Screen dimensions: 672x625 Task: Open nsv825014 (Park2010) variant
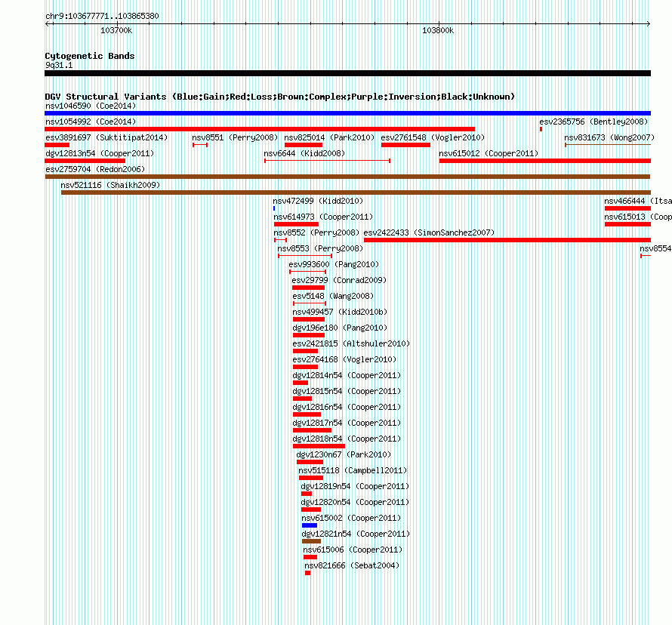pyautogui.click(x=329, y=137)
